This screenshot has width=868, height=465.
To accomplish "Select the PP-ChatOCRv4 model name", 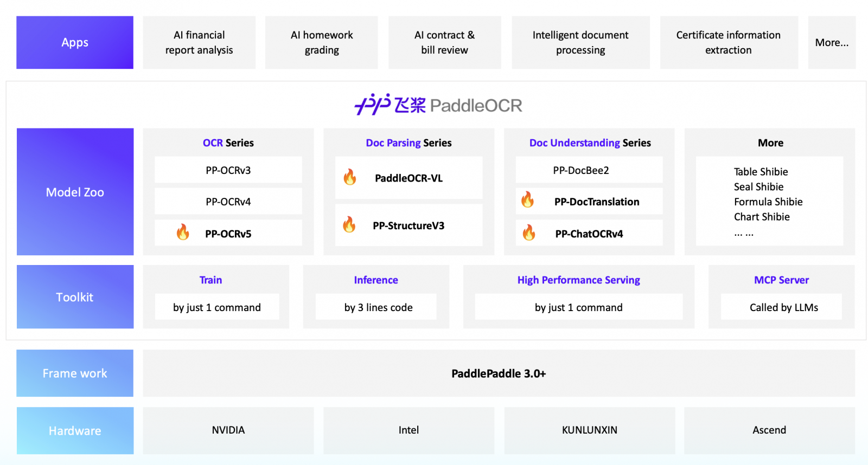I will click(589, 234).
